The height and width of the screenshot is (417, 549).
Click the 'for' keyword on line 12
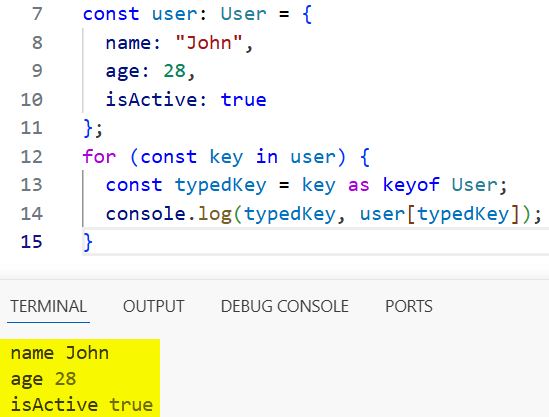click(99, 156)
